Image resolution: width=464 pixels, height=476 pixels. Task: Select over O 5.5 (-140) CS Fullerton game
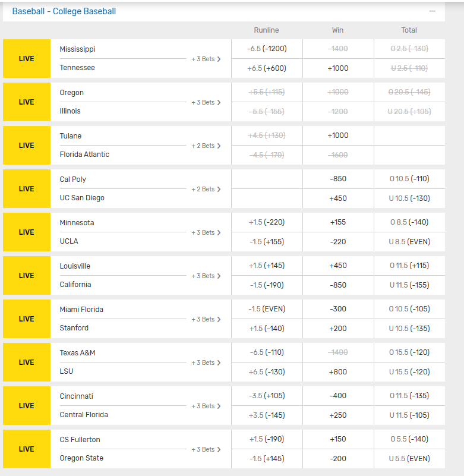(409, 439)
